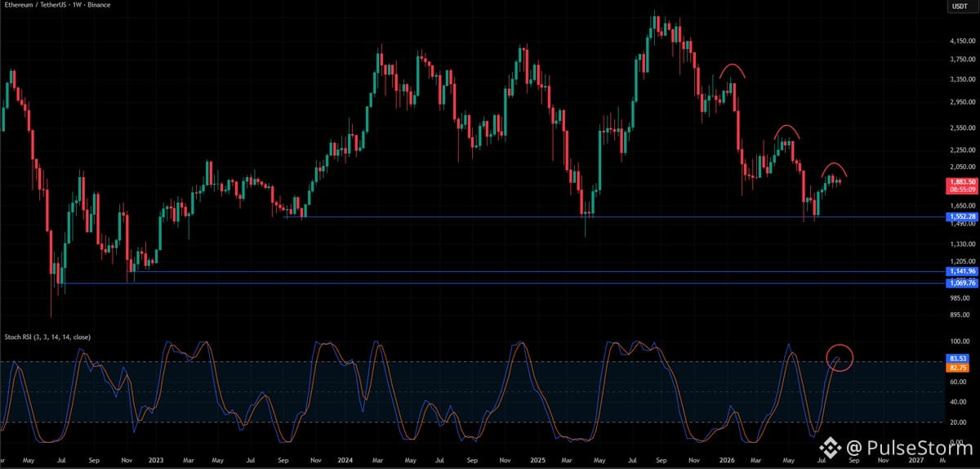The image size is (980, 469).
Task: Open the USDT currency selector
Action: (x=960, y=7)
